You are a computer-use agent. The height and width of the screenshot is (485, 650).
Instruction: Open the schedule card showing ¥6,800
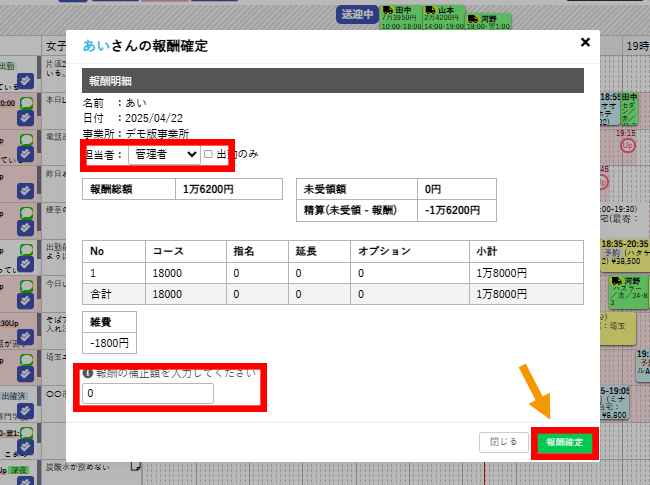coord(615,402)
